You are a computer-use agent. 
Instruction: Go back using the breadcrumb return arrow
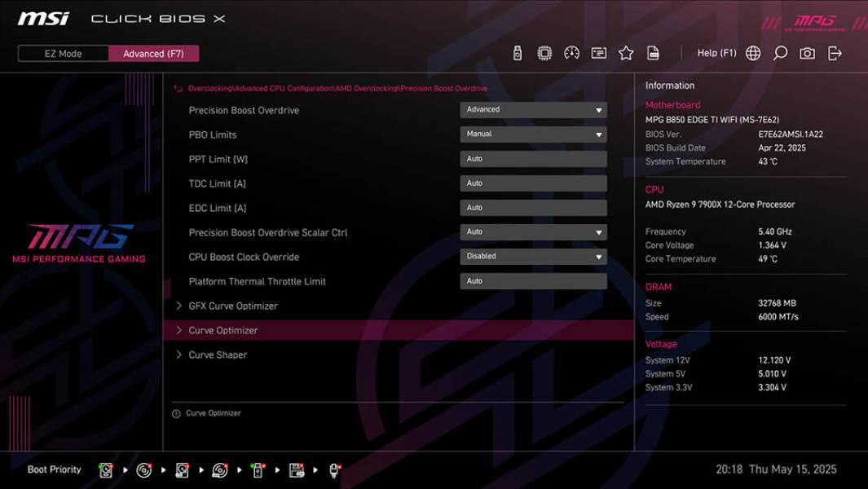[x=178, y=89]
